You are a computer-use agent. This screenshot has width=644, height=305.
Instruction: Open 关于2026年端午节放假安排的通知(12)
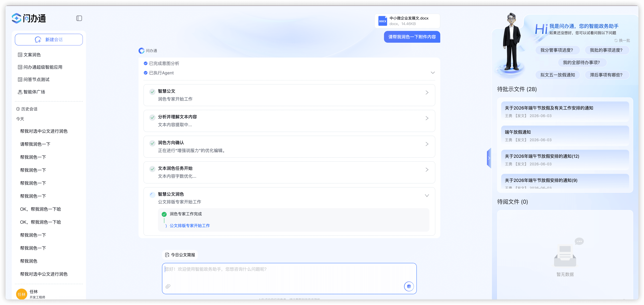click(x=565, y=160)
